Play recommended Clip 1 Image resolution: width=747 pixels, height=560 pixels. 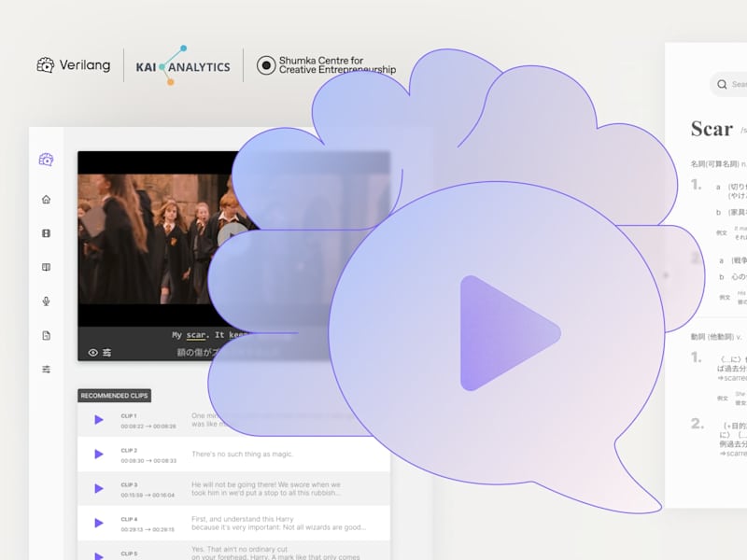tap(99, 419)
